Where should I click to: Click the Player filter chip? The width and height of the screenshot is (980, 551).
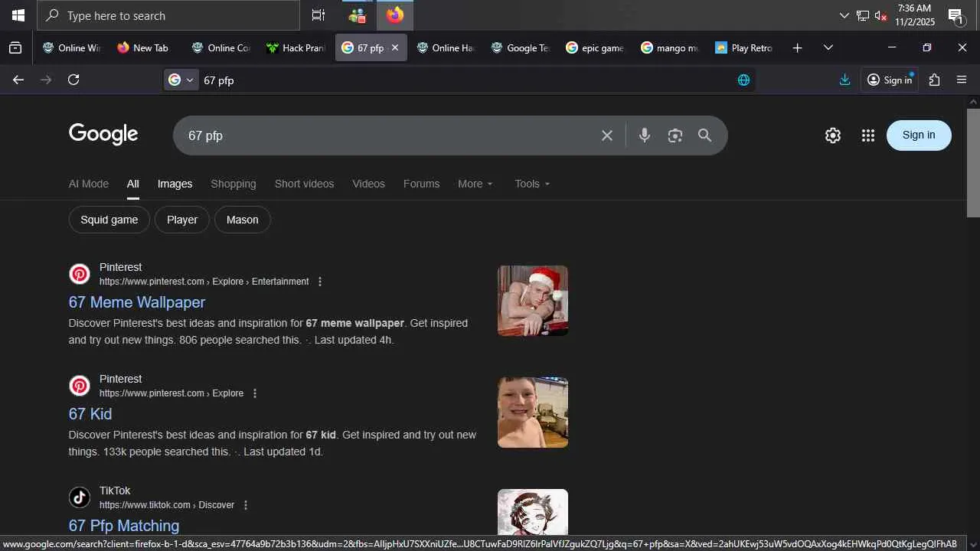tap(182, 220)
